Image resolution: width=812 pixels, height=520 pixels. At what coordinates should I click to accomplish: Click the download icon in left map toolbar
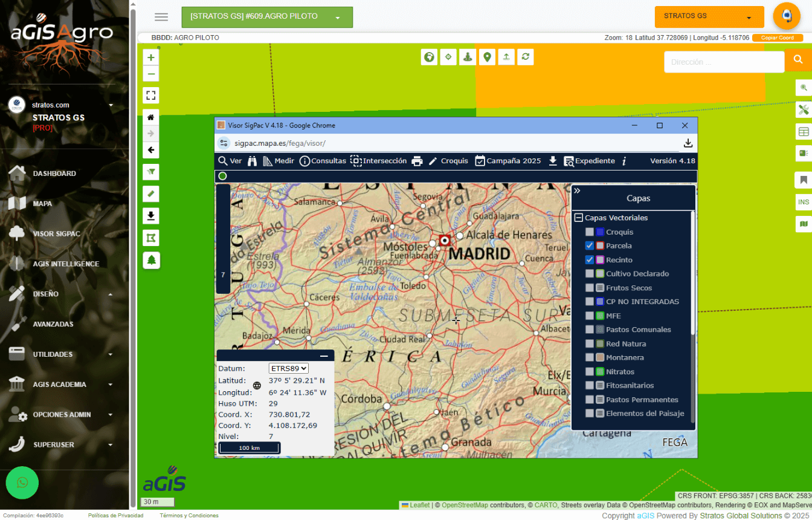[151, 216]
